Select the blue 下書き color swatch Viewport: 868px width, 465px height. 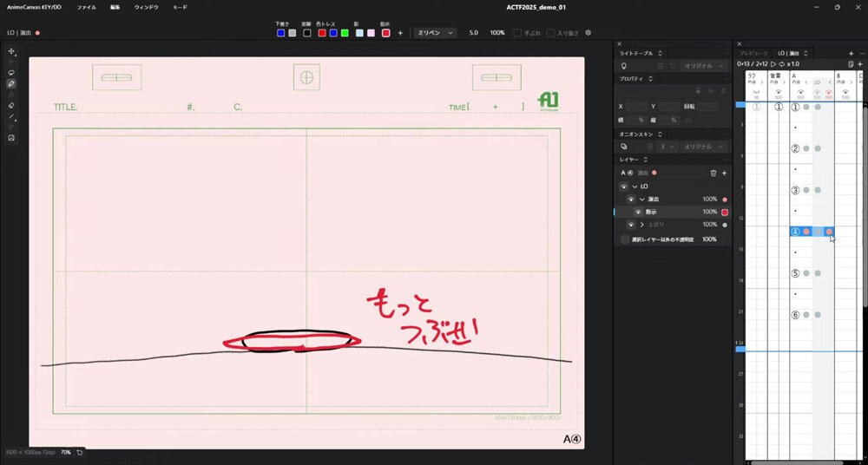coord(280,33)
